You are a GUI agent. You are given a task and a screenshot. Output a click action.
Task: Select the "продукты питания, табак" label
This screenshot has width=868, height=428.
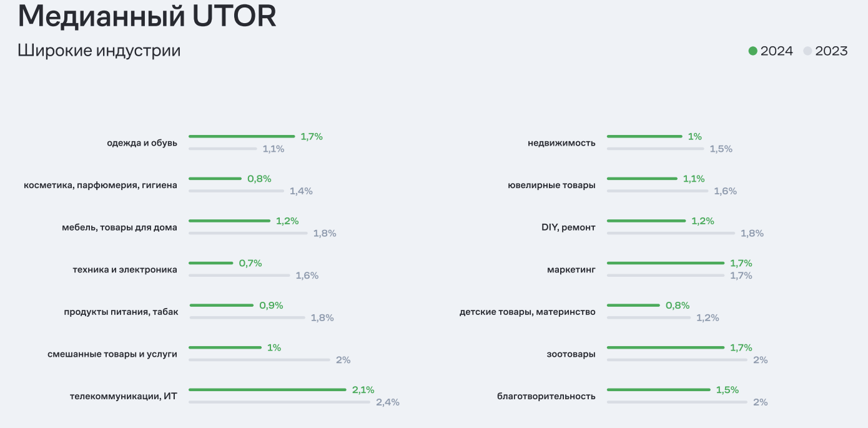[x=121, y=312]
